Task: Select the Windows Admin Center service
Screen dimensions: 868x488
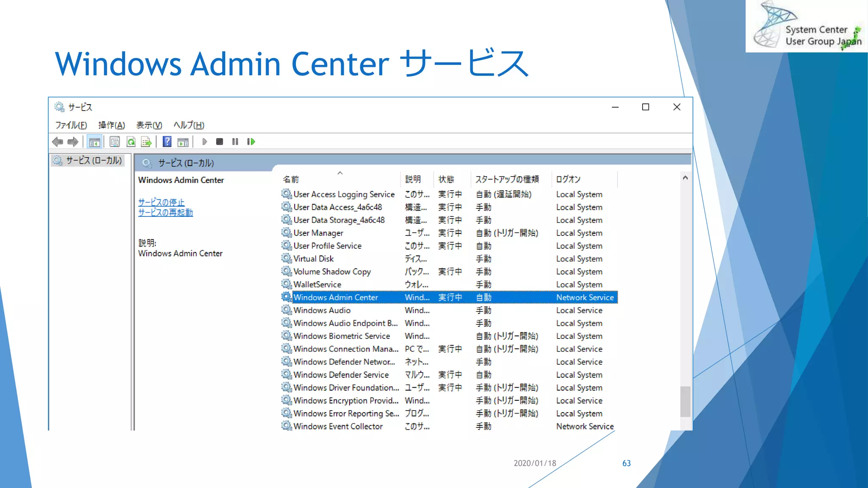Action: (x=449, y=297)
